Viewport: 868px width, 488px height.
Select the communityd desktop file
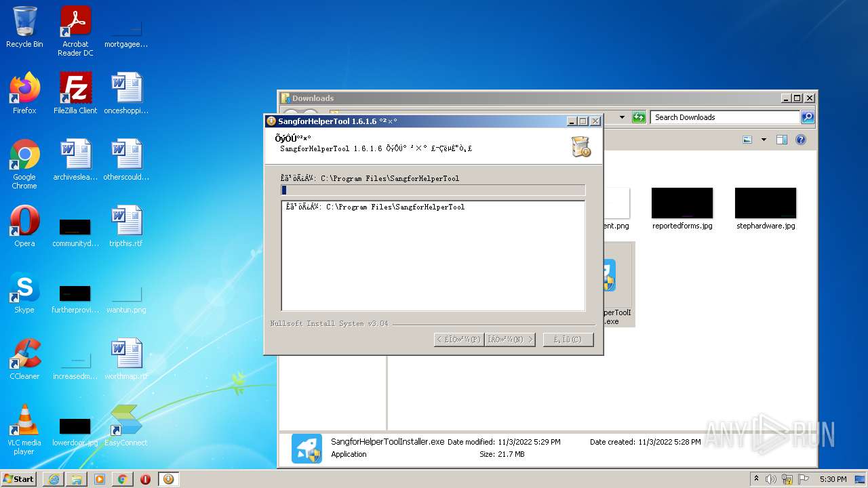point(75,231)
